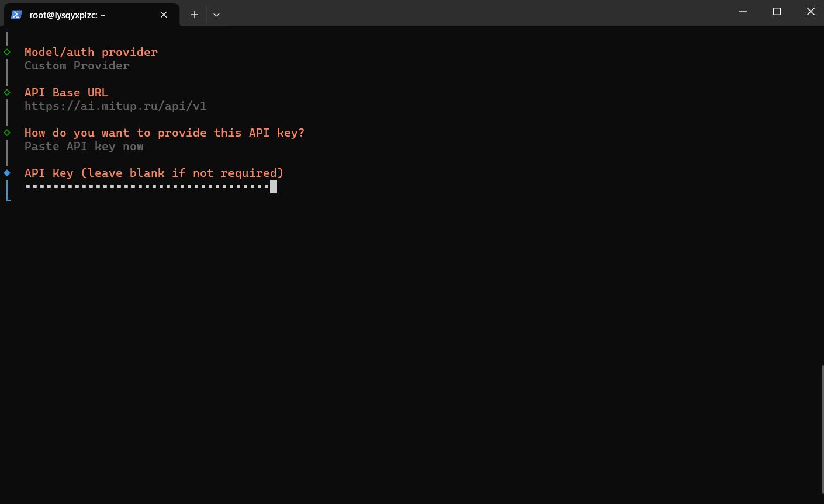This screenshot has height=504, width=824.
Task: Open a new terminal tab with plus
Action: tap(195, 15)
